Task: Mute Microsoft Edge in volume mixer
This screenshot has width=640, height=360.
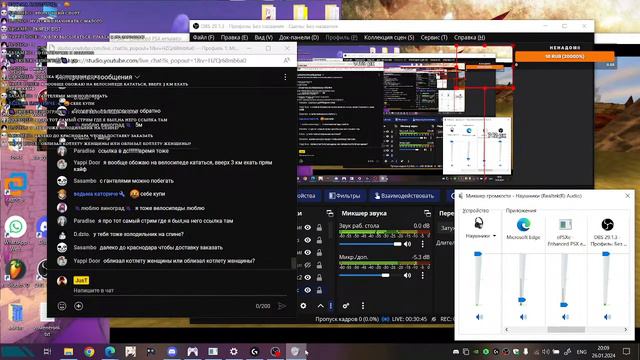Action: click(523, 317)
